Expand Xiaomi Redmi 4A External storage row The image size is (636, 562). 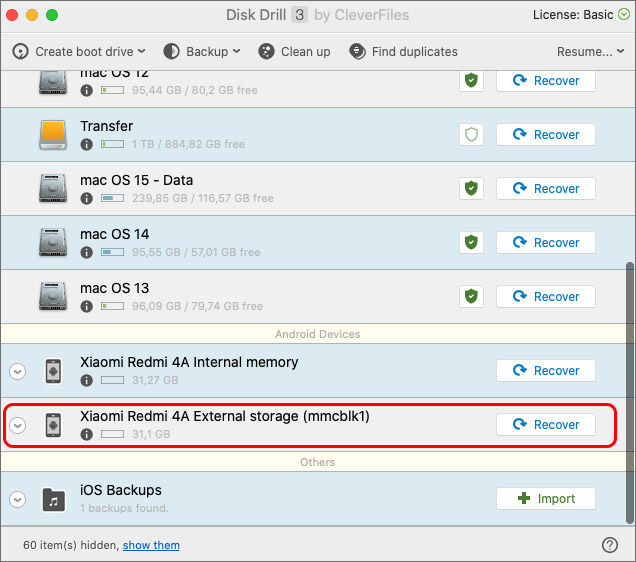pyautogui.click(x=18, y=425)
